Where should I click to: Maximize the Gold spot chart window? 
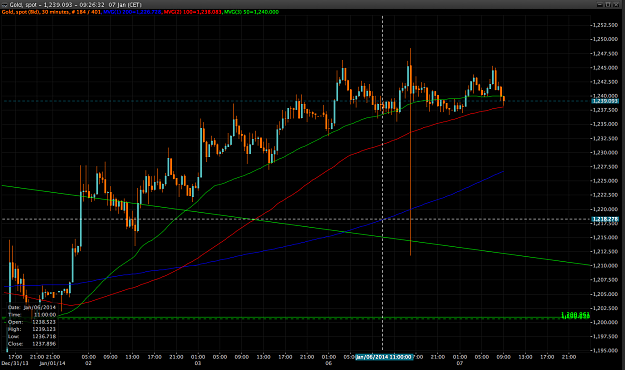point(608,4)
